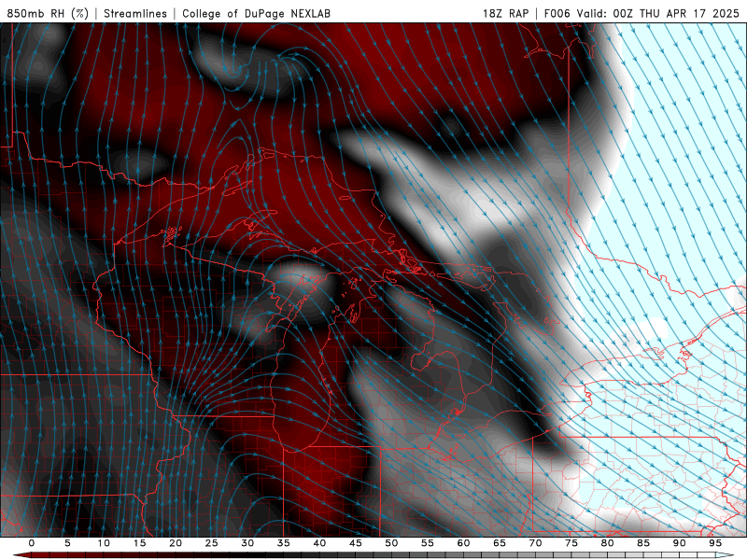Click the '60' color bar number
The width and height of the screenshot is (747, 560).
point(463,543)
